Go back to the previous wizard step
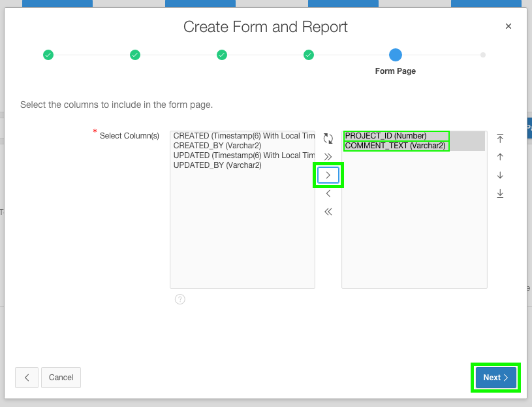The width and height of the screenshot is (532, 407). tap(26, 377)
